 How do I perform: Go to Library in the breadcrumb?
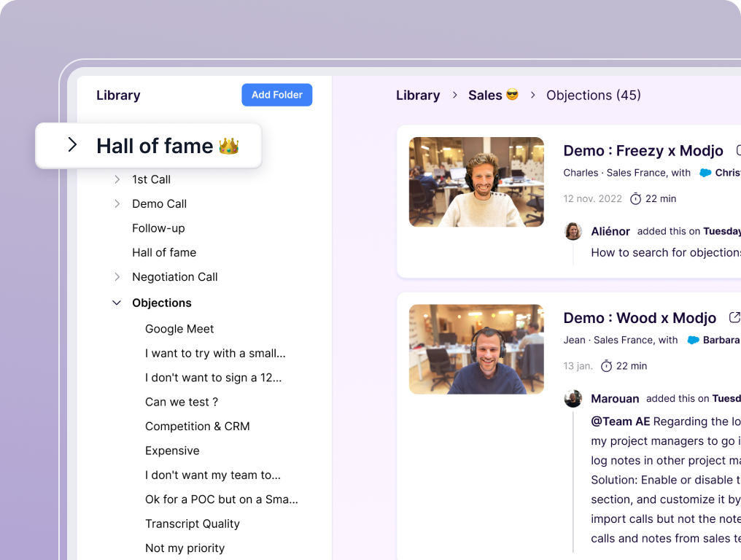[418, 96]
